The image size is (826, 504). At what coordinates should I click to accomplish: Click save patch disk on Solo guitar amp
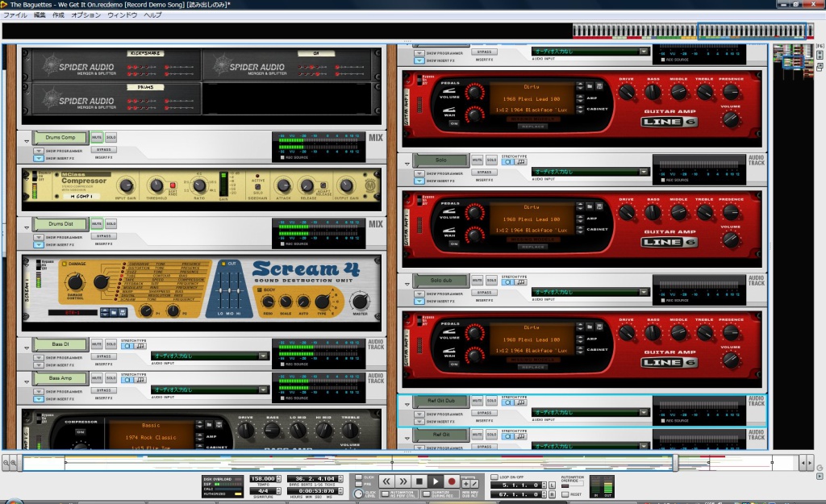coord(599,206)
